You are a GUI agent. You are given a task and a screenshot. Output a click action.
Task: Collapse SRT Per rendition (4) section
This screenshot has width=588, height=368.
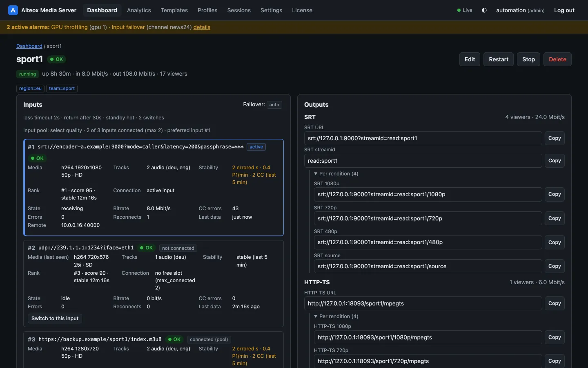pos(336,174)
